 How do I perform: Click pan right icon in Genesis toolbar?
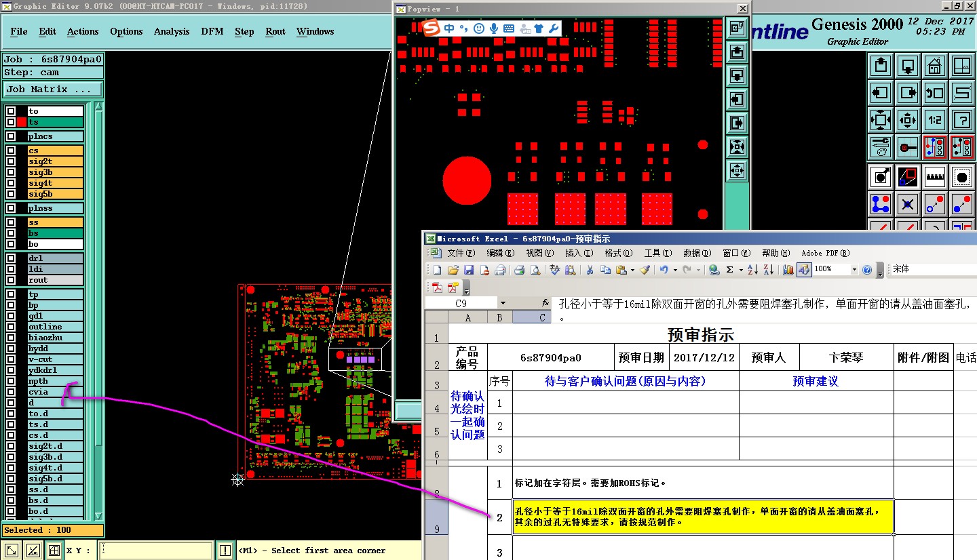coord(908,93)
